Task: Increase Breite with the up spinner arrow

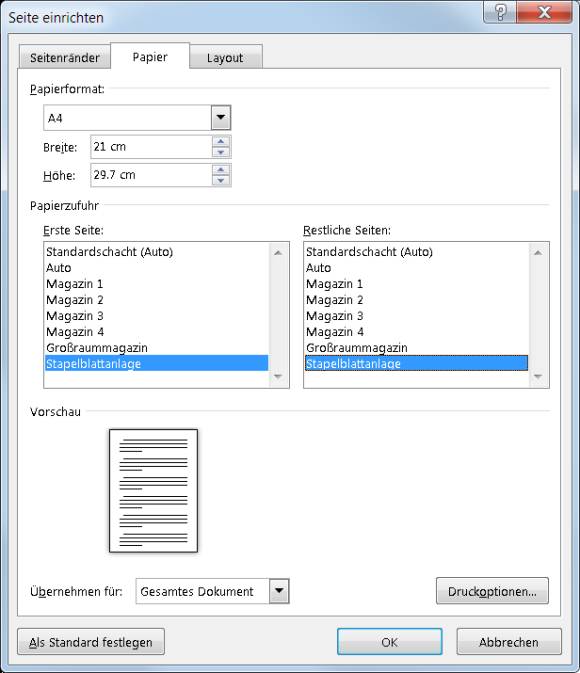Action: point(221,141)
